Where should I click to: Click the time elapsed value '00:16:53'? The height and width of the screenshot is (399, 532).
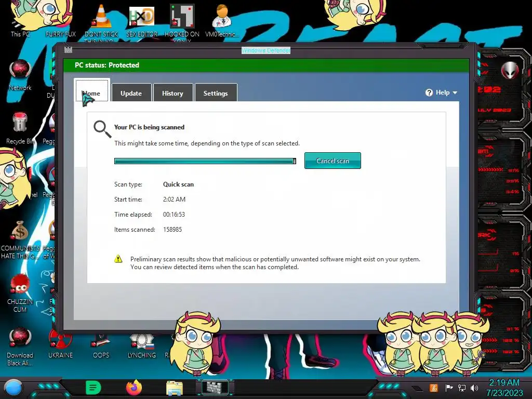[174, 215]
